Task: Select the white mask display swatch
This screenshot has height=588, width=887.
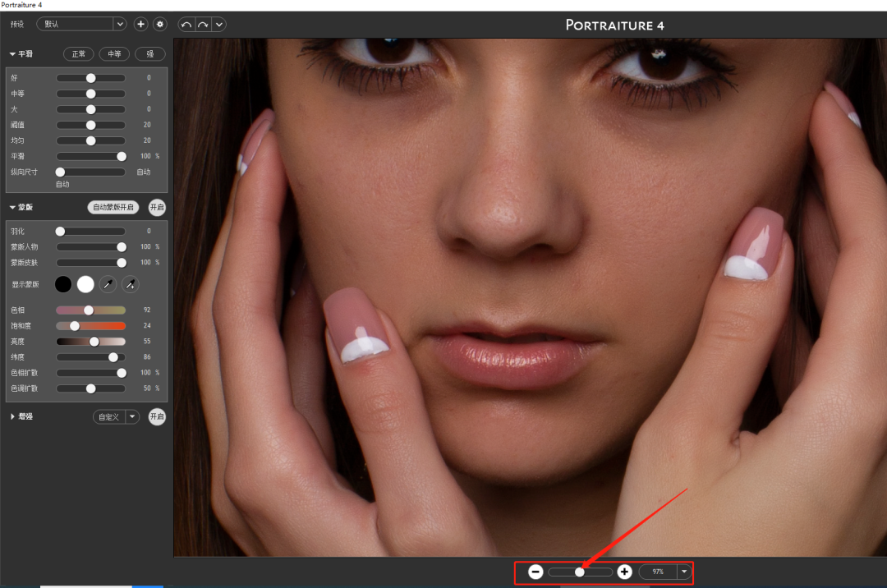Action: coord(85,284)
